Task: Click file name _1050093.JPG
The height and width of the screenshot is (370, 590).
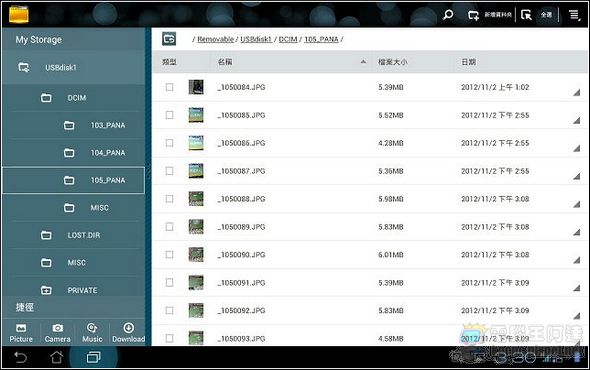Action: [241, 338]
